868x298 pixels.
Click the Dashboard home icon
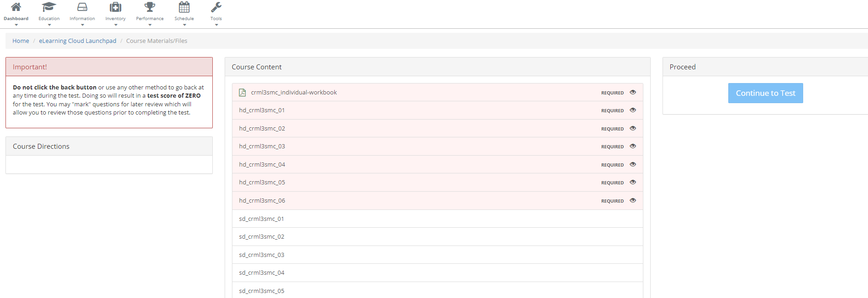coord(16,7)
